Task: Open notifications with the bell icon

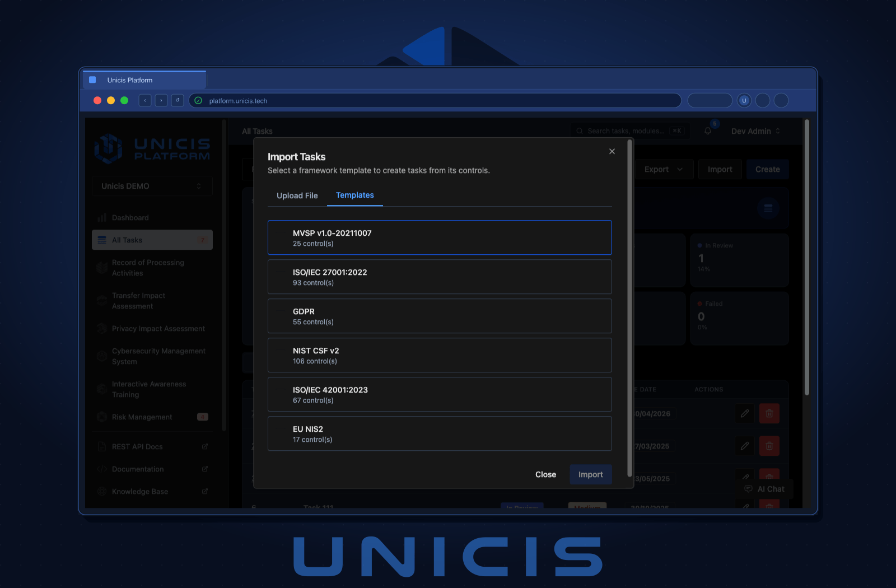Action: [x=708, y=131]
